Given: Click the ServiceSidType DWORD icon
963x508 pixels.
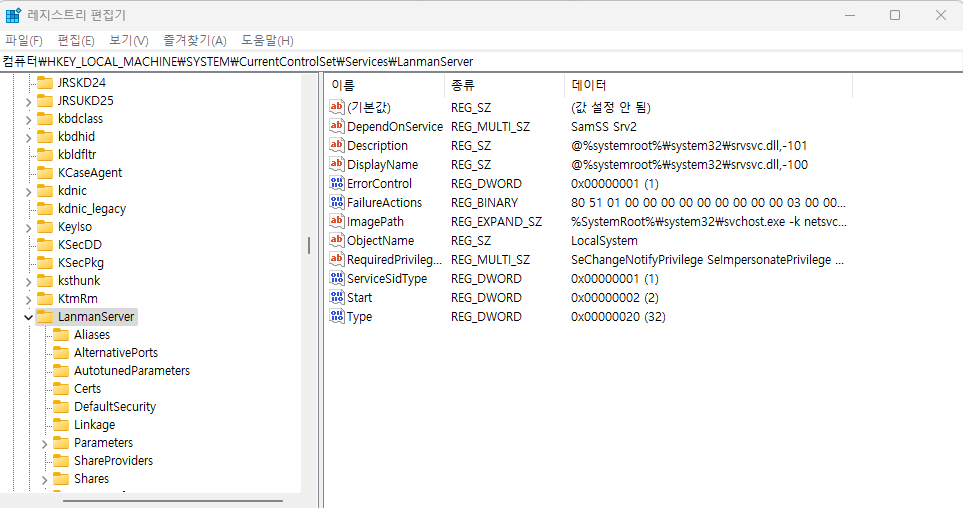Looking at the screenshot, I should point(336,279).
